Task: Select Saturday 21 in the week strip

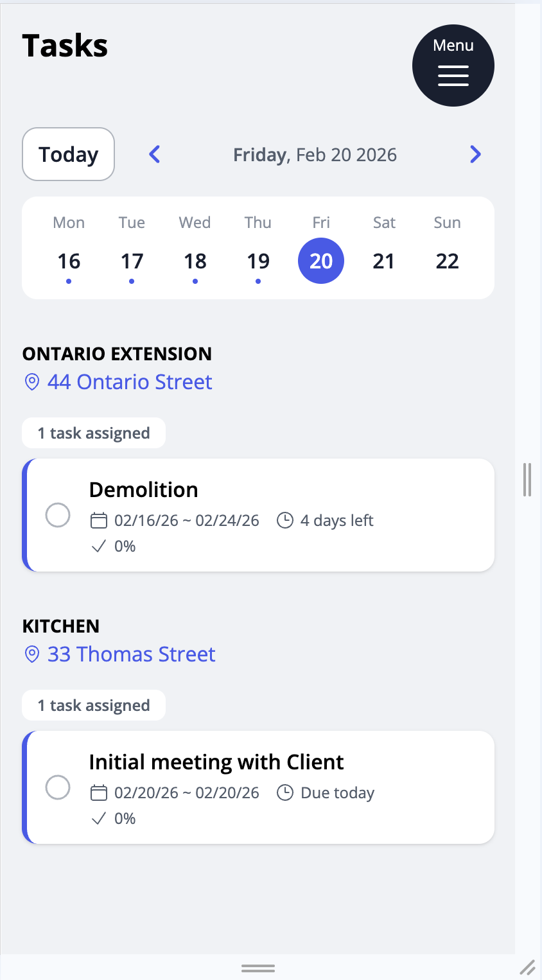Action: (383, 261)
